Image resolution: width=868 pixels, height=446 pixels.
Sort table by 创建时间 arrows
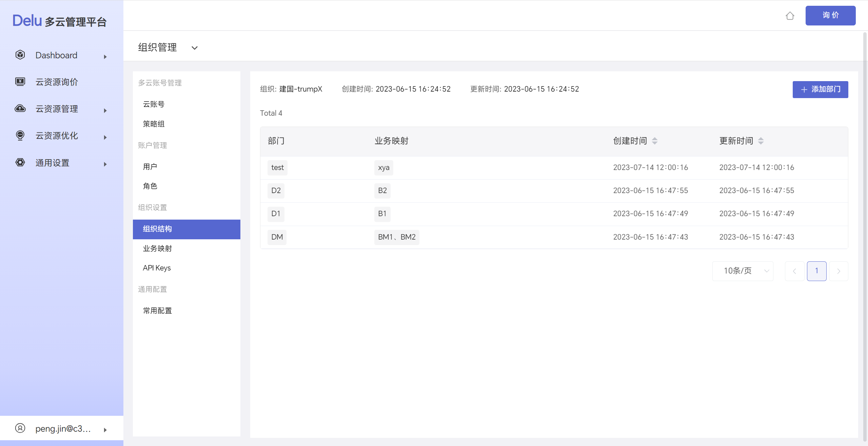(x=655, y=141)
